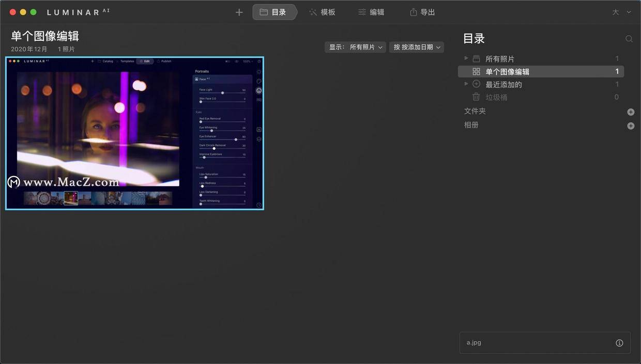Click the 所有照片 stack icon
The image size is (641, 364).
476,59
